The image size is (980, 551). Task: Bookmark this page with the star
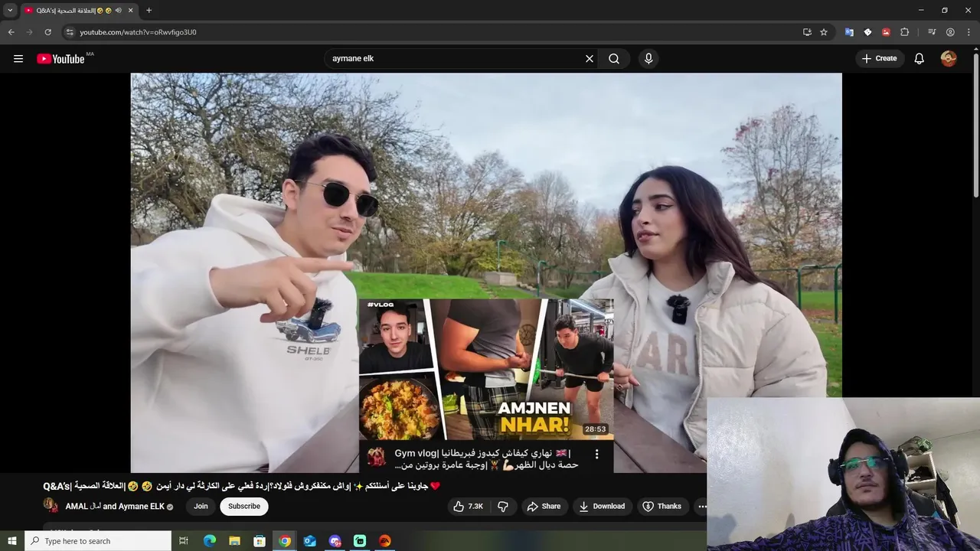tap(824, 32)
